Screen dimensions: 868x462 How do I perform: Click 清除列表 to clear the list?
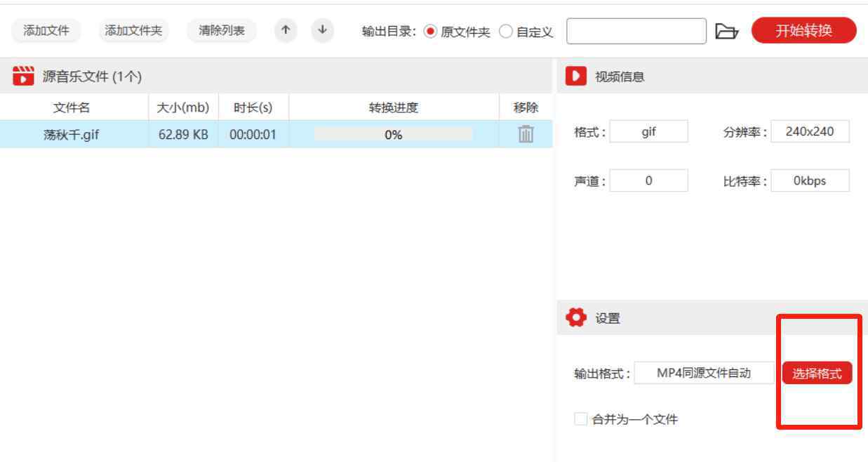222,31
